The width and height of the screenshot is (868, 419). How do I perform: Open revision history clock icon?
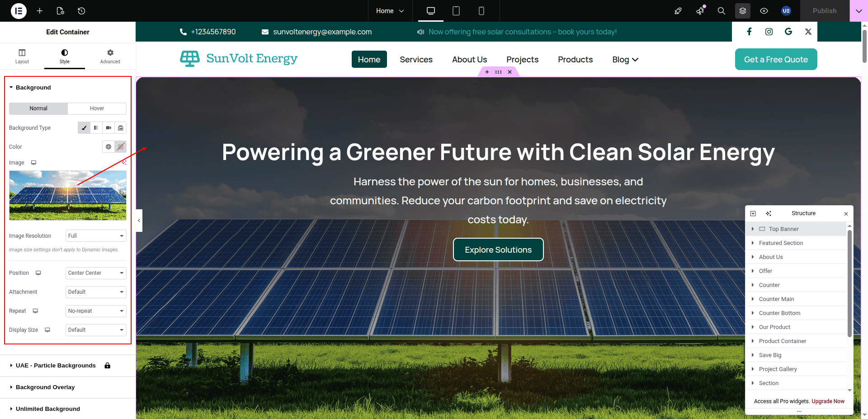point(81,11)
